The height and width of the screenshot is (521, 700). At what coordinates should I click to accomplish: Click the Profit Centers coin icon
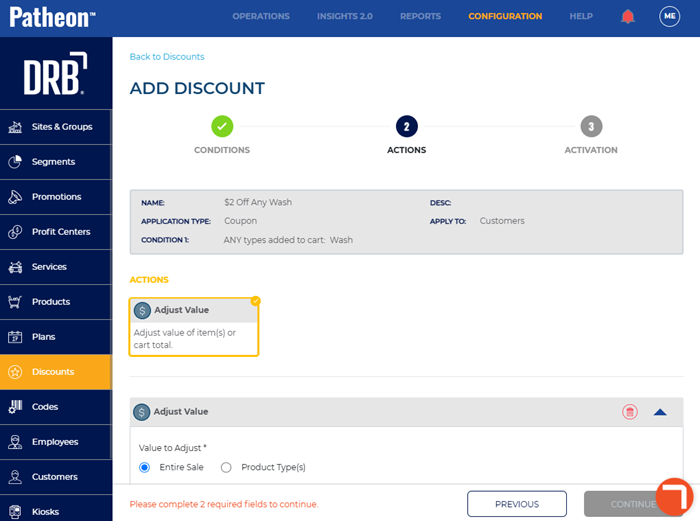15,232
